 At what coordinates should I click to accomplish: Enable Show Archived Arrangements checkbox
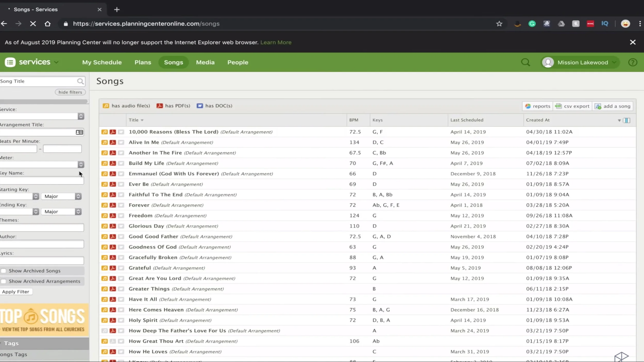click(x=4, y=281)
